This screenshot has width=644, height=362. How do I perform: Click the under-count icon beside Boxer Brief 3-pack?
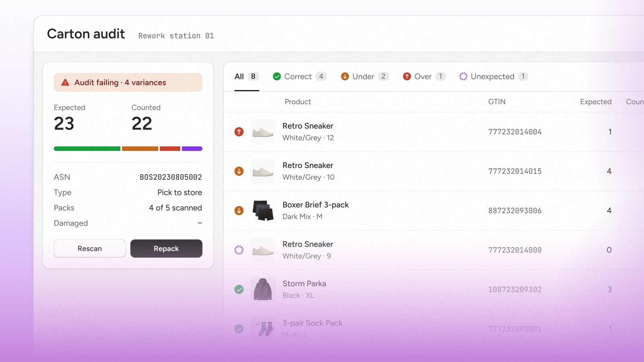pos(239,210)
